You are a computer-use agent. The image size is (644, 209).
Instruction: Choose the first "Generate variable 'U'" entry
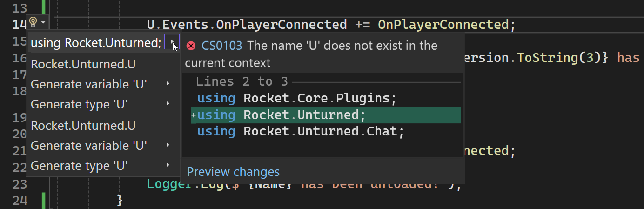[89, 84]
